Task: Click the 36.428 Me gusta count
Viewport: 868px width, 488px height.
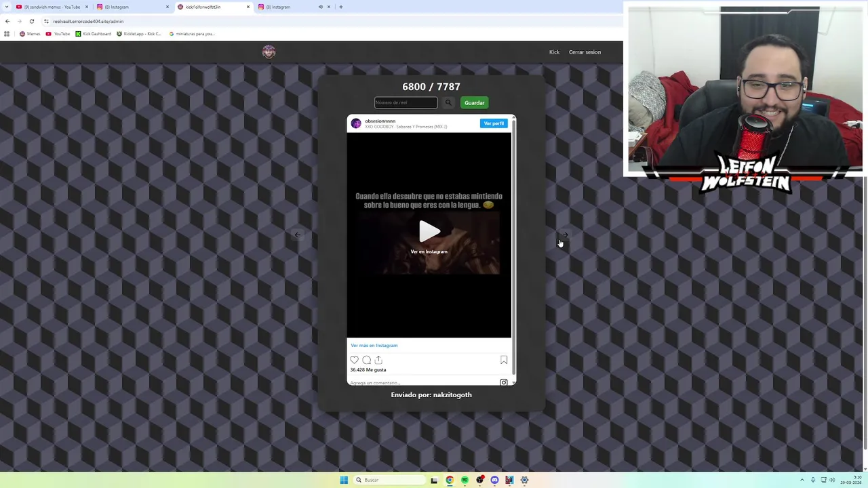Action: pyautogui.click(x=368, y=370)
